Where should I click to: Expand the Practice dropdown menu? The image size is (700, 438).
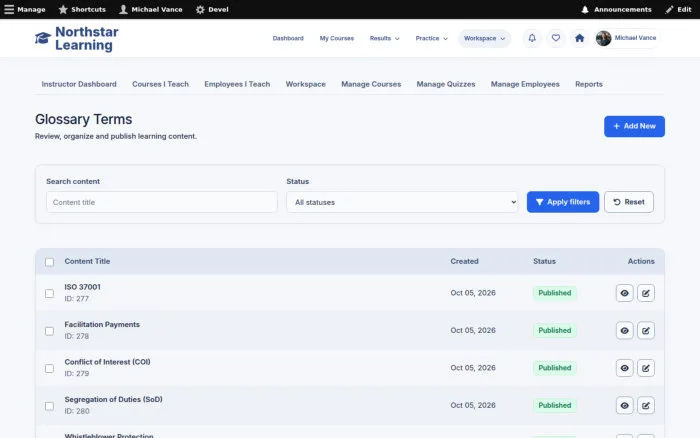tap(431, 38)
